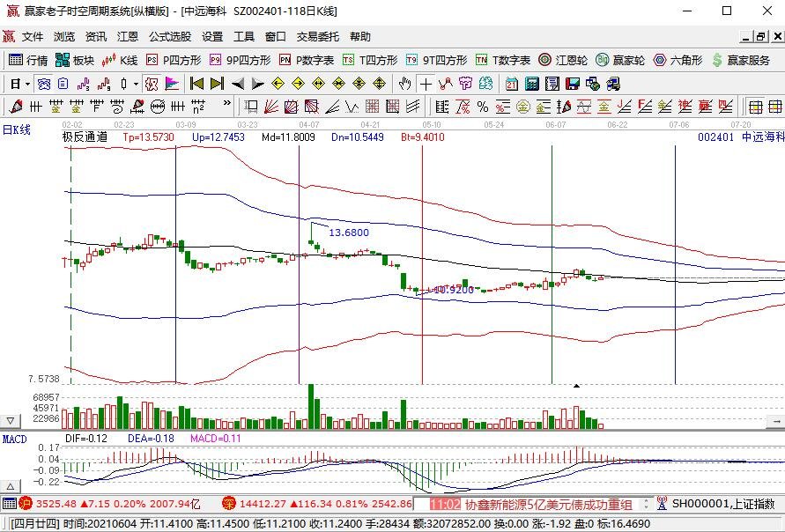Select the Gann fan lines tool
This screenshot has width=785, height=532.
point(270,107)
